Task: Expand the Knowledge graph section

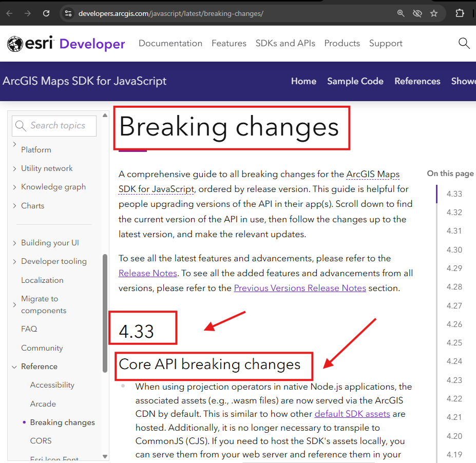Action: tap(14, 187)
